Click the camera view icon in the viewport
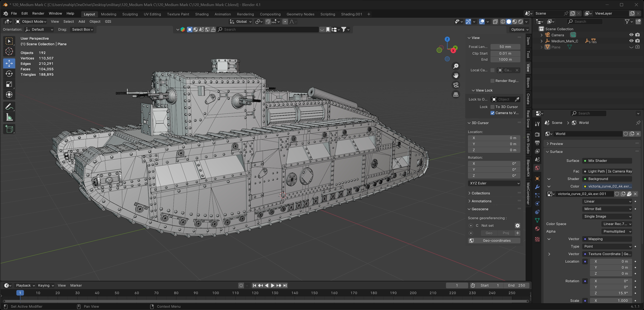Image resolution: width=644 pixels, height=310 pixels. 456,85
